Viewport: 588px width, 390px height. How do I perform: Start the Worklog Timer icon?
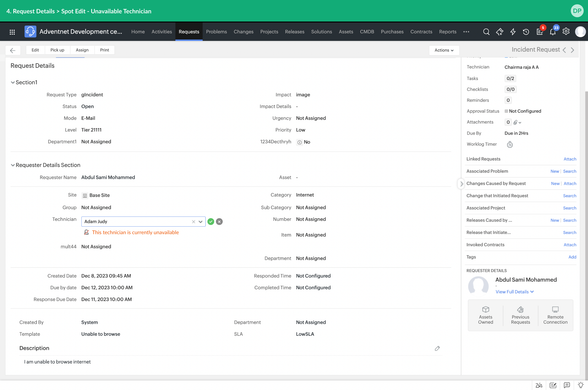tap(510, 144)
